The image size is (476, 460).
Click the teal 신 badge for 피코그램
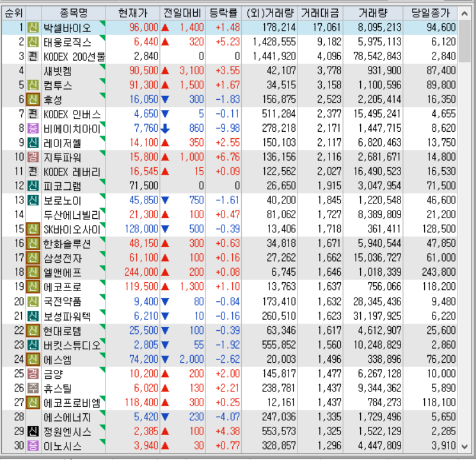click(33, 186)
